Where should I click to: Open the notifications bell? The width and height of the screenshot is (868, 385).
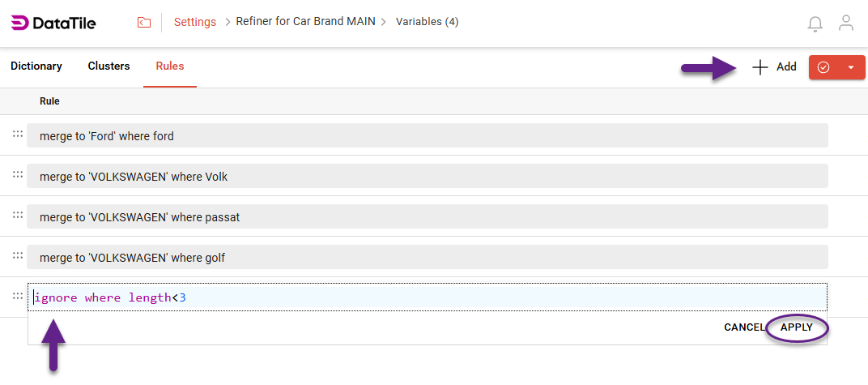tap(815, 24)
